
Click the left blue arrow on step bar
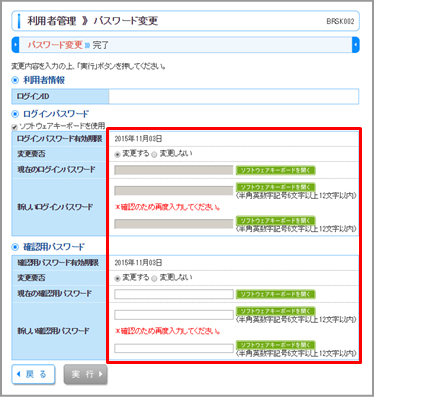click(15, 45)
